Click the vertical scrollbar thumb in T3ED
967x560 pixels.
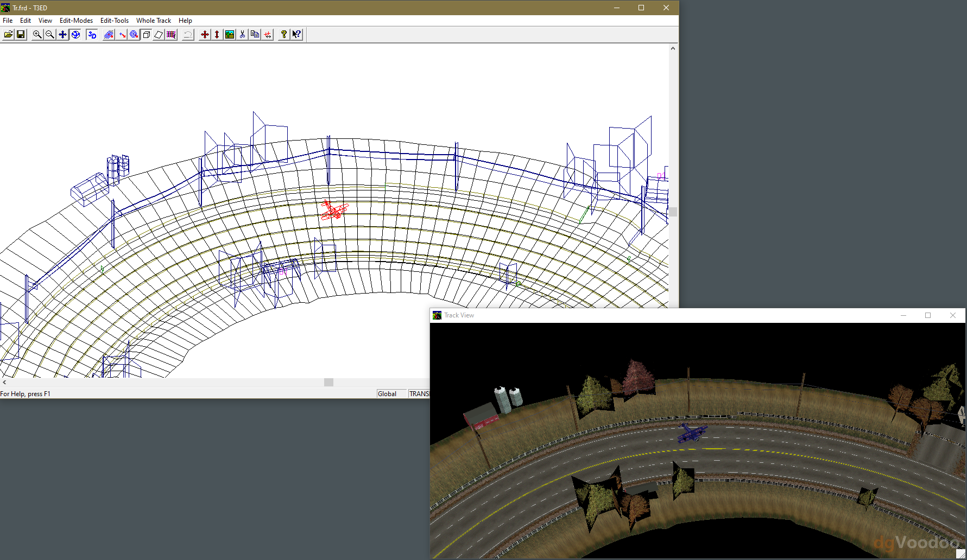click(x=673, y=212)
